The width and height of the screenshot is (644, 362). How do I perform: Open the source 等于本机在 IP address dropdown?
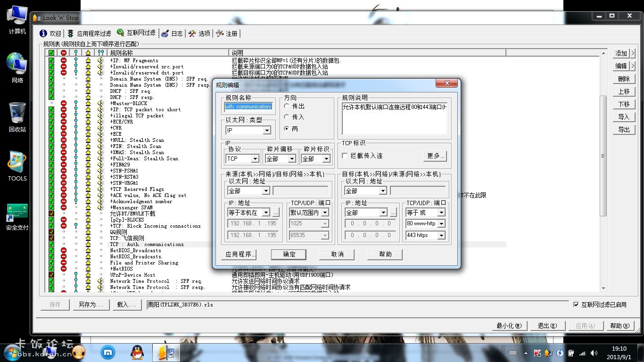(x=266, y=213)
